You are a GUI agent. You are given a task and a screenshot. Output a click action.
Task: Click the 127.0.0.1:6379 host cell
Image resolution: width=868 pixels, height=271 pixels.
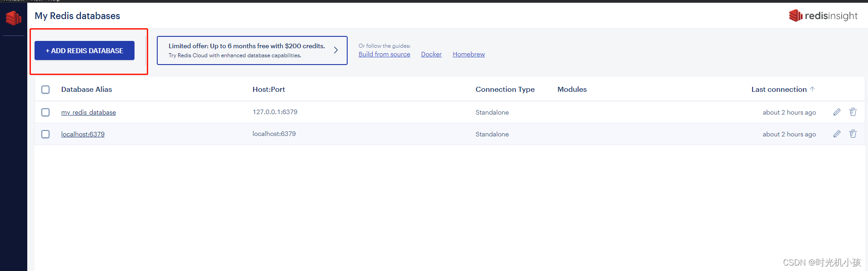pyautogui.click(x=275, y=112)
